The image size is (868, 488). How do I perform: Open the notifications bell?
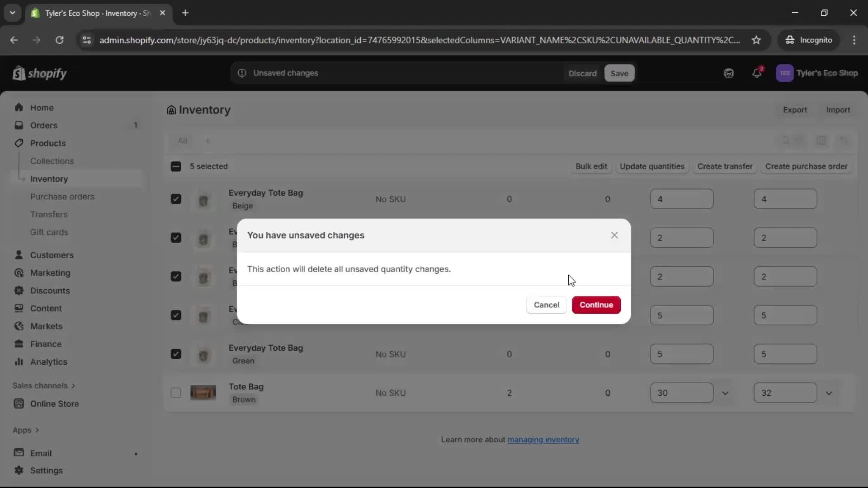(x=758, y=73)
